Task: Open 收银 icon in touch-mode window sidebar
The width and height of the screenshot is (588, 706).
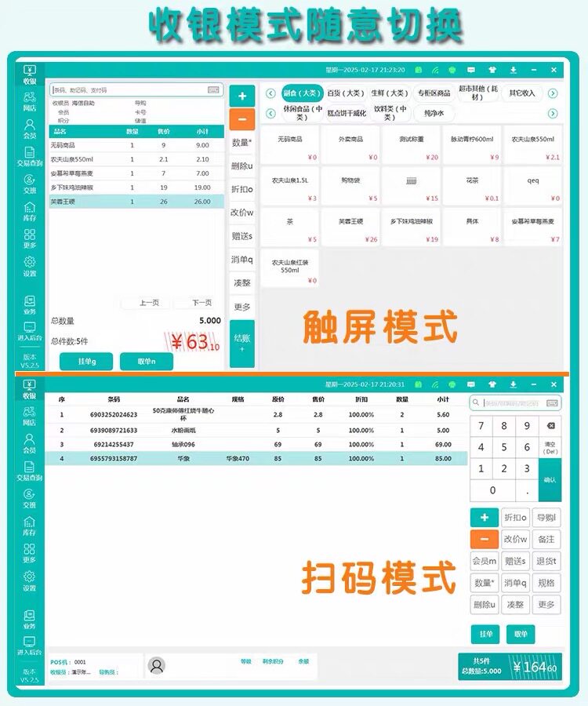Action: [x=29, y=75]
